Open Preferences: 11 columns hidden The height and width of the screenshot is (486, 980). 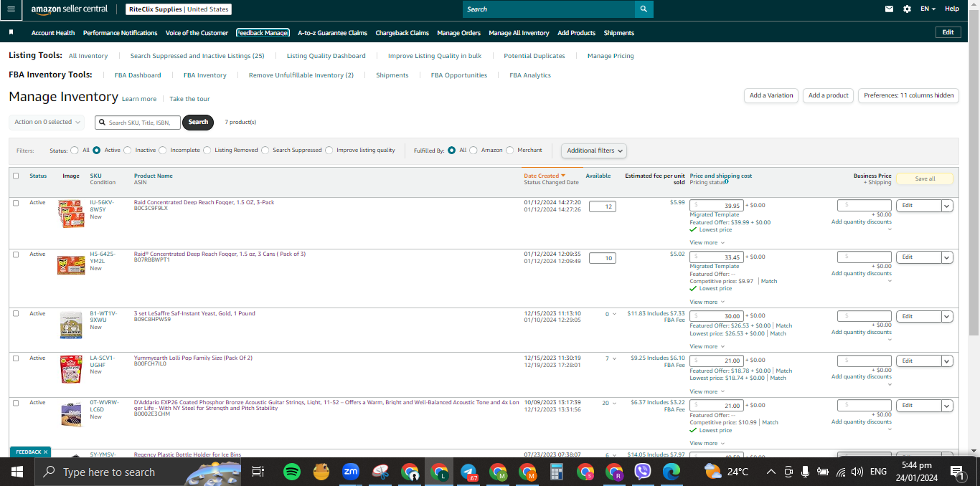coord(908,95)
